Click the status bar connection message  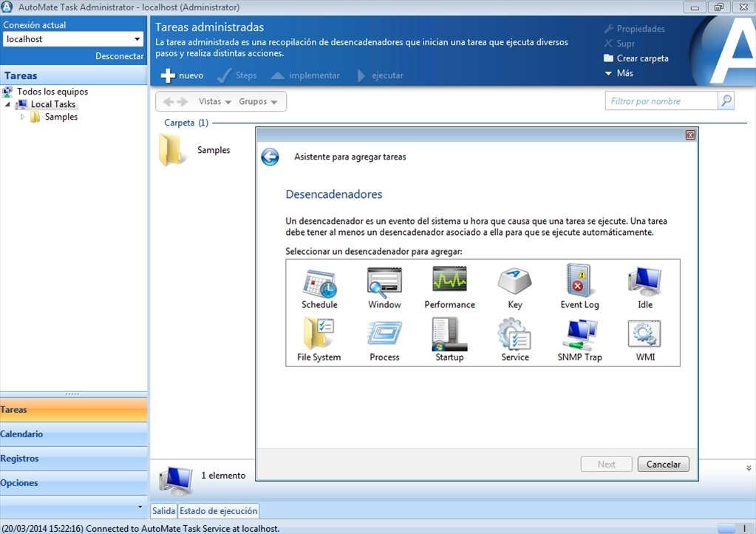[x=141, y=529]
